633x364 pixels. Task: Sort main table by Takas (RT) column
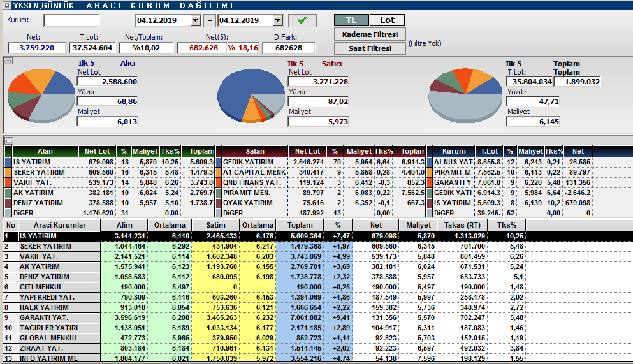(462, 225)
